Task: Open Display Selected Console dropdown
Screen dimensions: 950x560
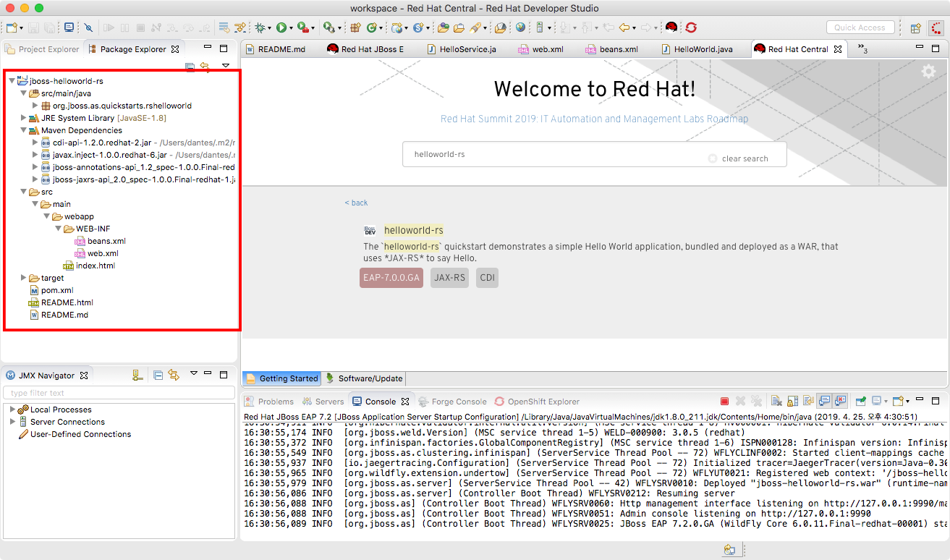Action: tap(886, 401)
